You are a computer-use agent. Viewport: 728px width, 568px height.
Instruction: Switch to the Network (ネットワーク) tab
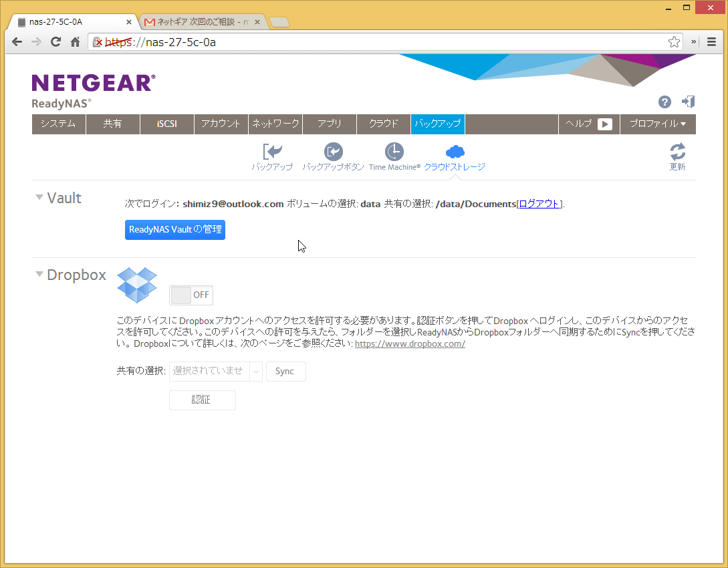coord(275,124)
